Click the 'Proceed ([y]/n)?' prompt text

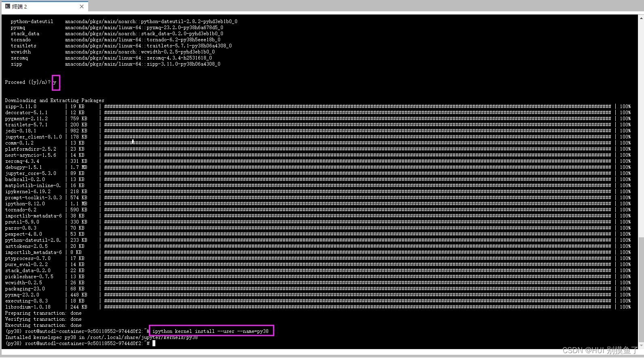pyautogui.click(x=28, y=82)
